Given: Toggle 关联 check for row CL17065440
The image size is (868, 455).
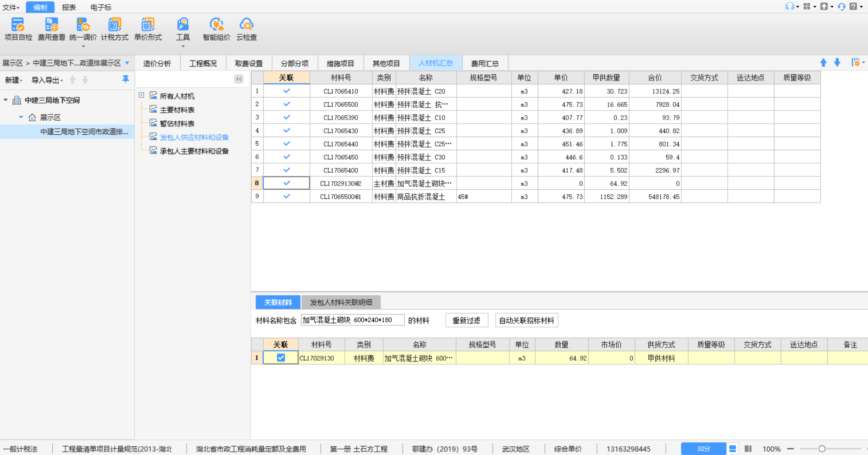Looking at the screenshot, I should (x=287, y=143).
